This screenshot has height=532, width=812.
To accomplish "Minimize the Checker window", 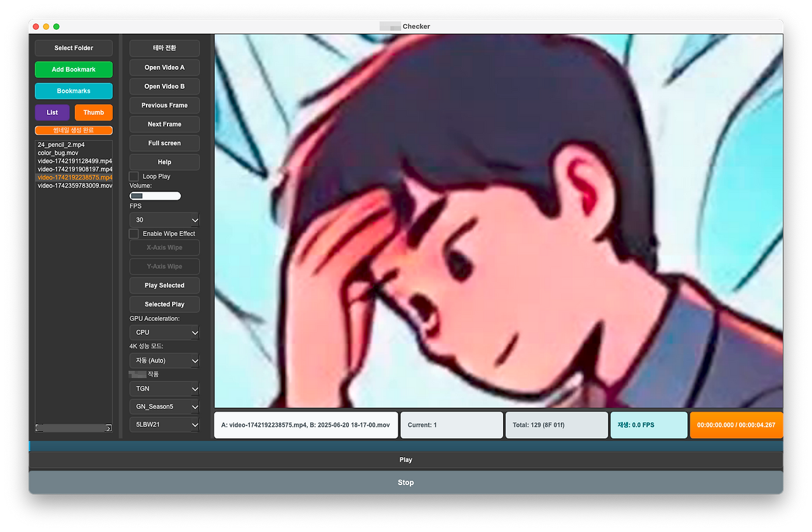I will click(46, 27).
